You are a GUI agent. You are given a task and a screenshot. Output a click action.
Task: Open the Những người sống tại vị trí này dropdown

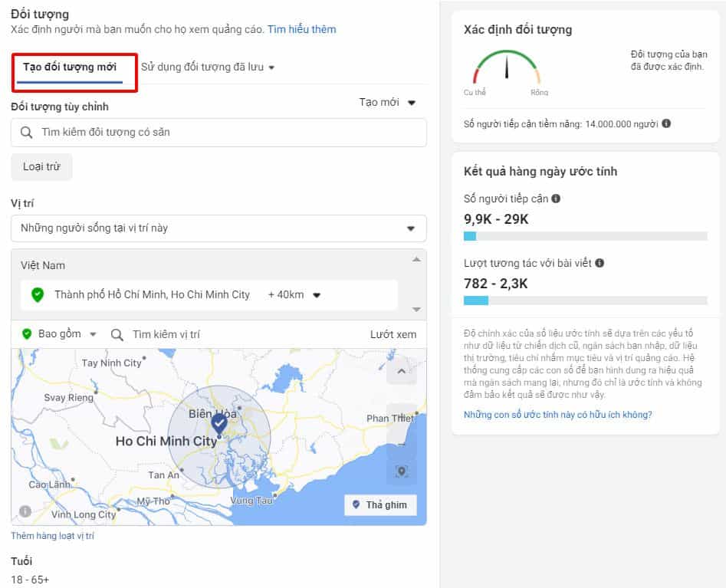(217, 228)
